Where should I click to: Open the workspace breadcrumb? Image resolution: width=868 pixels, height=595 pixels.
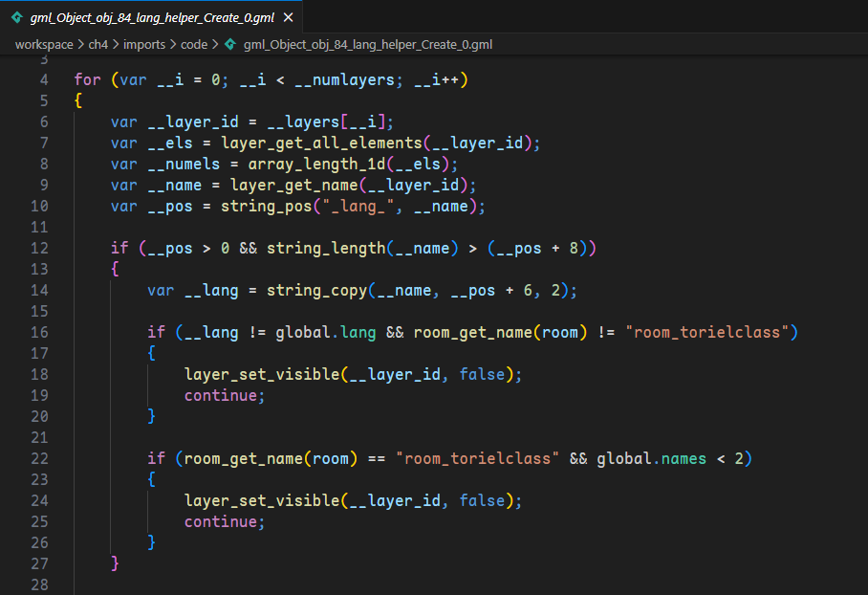click(x=44, y=44)
